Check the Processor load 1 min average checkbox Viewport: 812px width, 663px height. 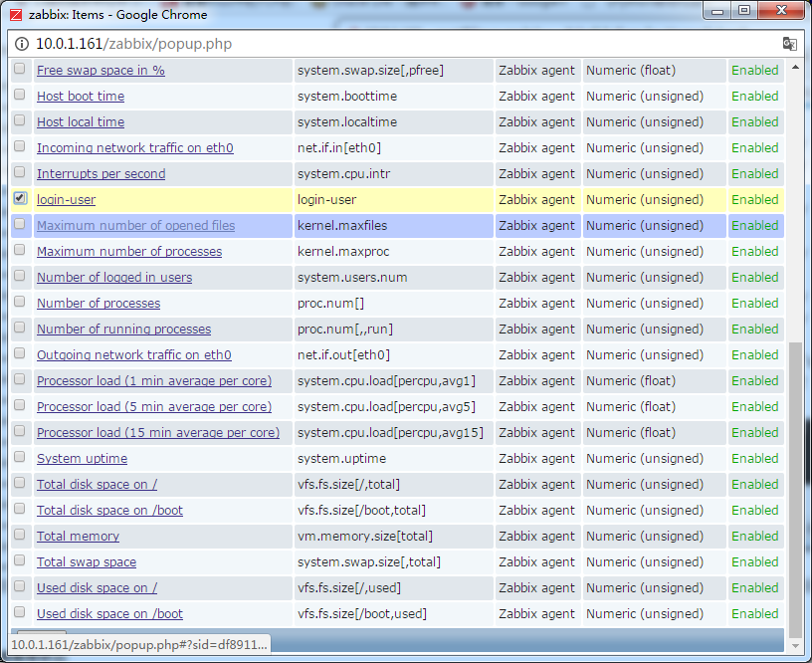(20, 379)
